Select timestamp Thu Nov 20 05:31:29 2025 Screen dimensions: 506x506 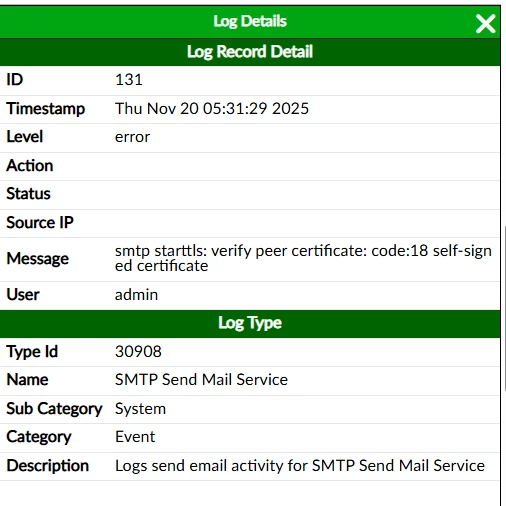click(212, 109)
